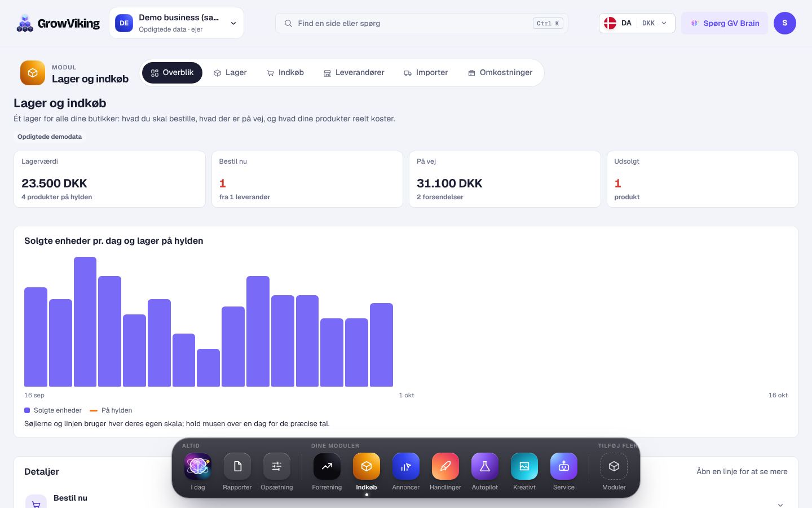Open Handlinger rocket icon
Viewport: 812px width, 508px height.
[x=445, y=466]
